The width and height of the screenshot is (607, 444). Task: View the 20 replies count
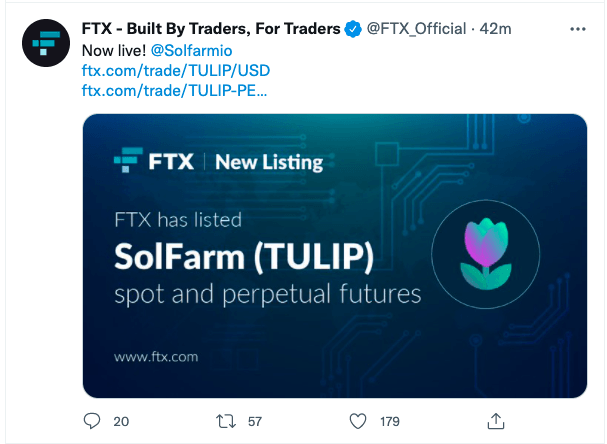coord(121,421)
